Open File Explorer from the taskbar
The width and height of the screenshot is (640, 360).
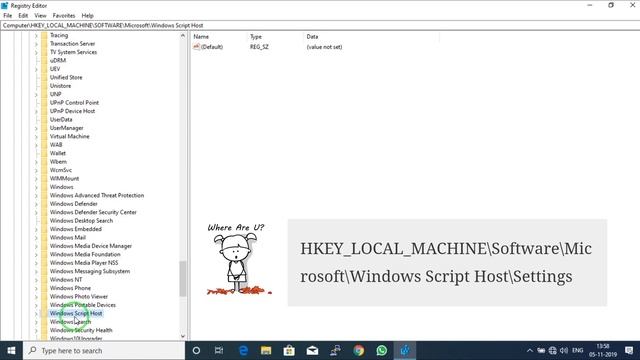click(x=266, y=351)
